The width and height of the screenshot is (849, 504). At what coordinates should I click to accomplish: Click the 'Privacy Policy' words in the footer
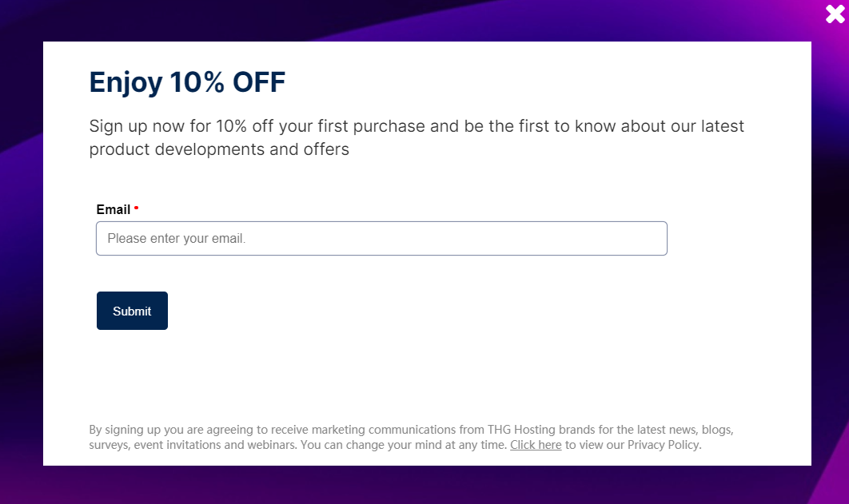coord(664,445)
